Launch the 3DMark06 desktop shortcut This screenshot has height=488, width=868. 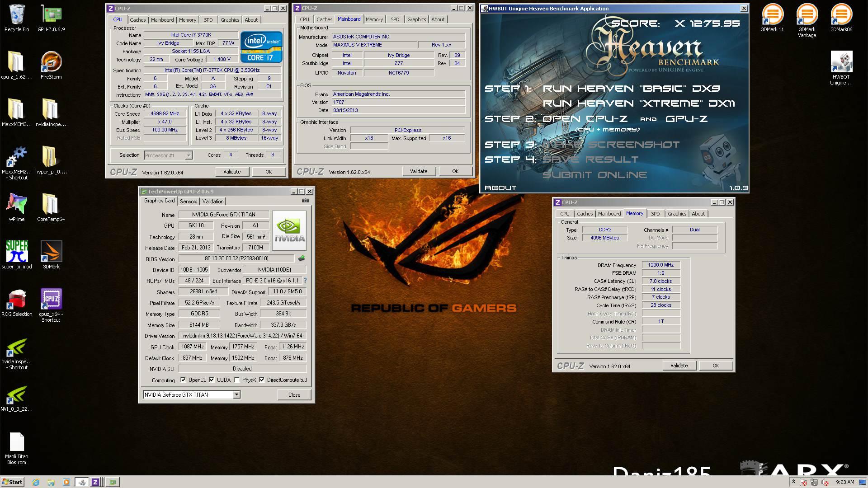click(x=841, y=18)
